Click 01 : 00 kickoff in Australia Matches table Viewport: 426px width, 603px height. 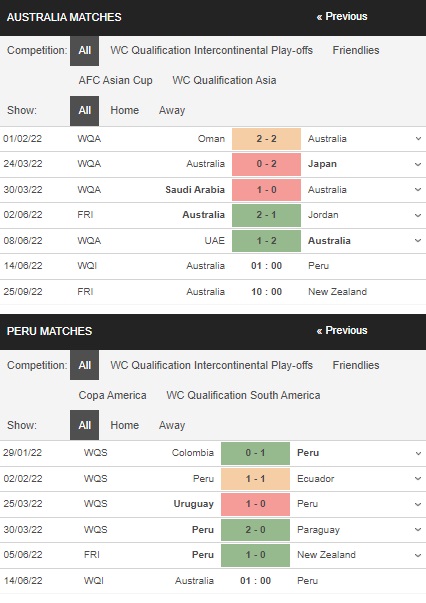pos(266,266)
